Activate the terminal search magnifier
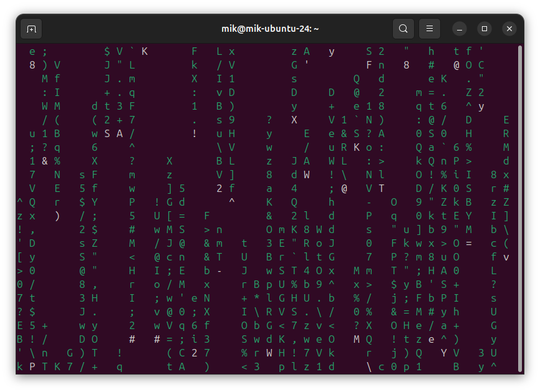Screen dimensions: 540x392 [x=403, y=29]
